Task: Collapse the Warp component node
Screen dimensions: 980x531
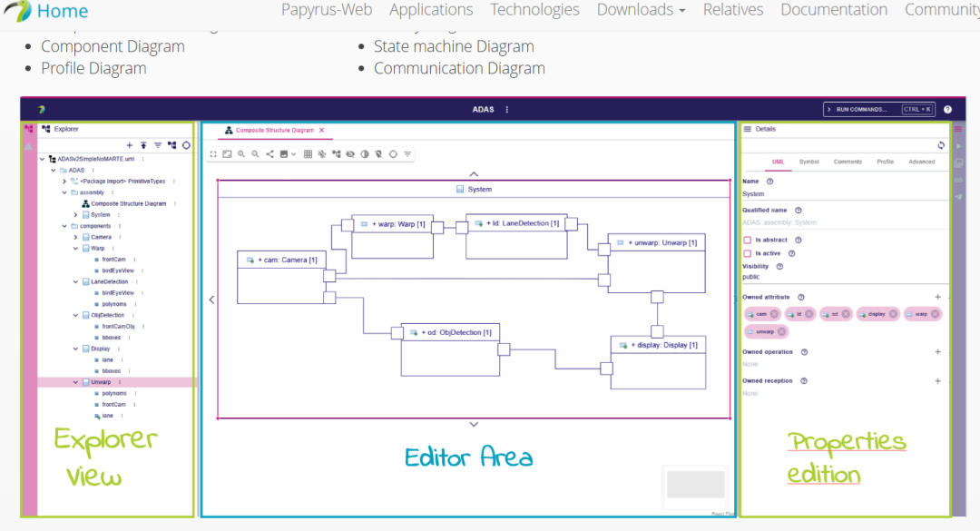Action: click(75, 249)
